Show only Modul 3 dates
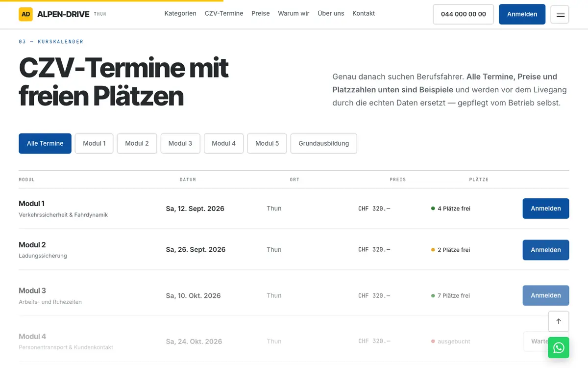The image size is (588, 368). click(x=180, y=143)
